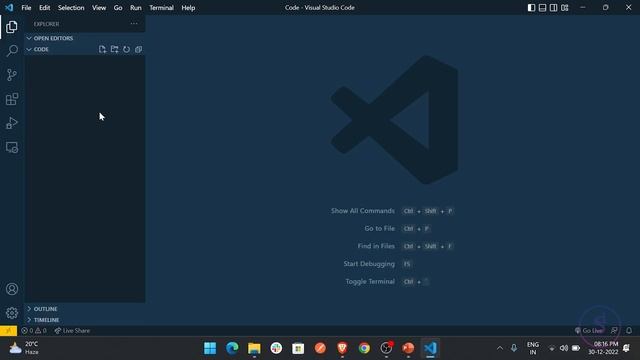Viewport: 640px width, 360px height.
Task: Open Explorer views and more actions ellipsis
Action: coord(134,24)
